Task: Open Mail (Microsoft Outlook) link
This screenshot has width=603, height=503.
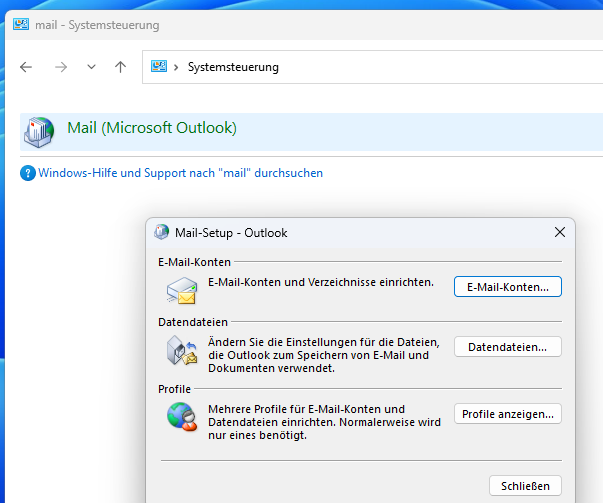Action: [152, 128]
